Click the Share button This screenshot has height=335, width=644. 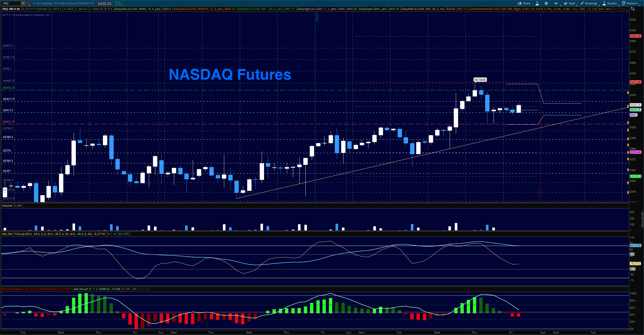point(524,3)
